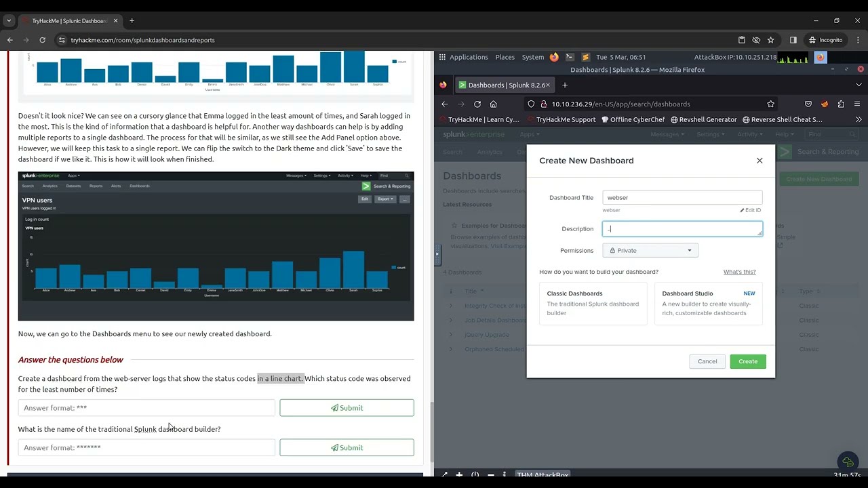Close the Create New Dashboard dialog
868x488 pixels.
[x=759, y=161]
